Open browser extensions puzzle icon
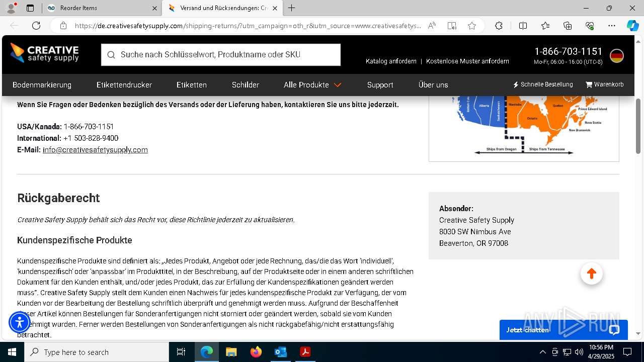 [499, 26]
